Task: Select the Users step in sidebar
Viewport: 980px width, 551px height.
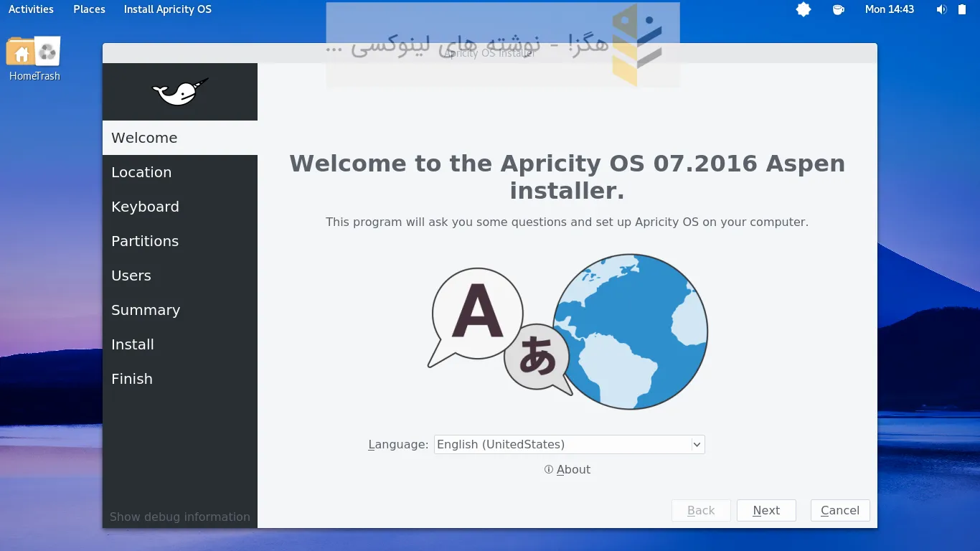Action: [180, 275]
